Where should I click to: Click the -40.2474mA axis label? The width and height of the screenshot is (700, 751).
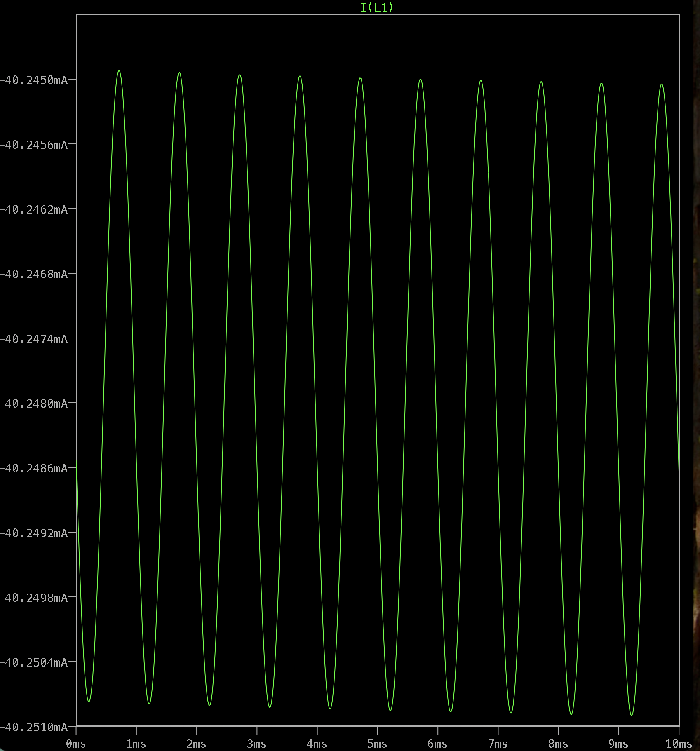tap(34, 339)
